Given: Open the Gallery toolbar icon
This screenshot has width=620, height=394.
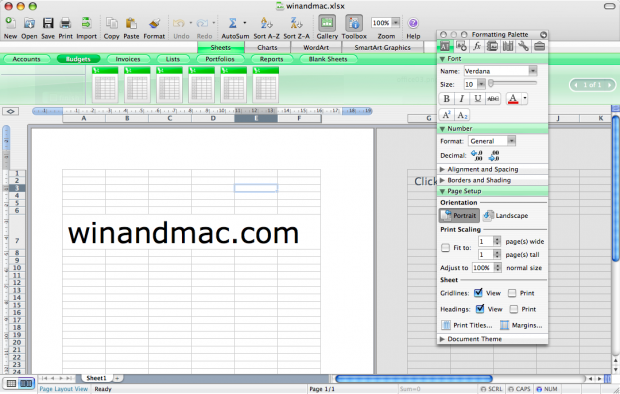Looking at the screenshot, I should [x=327, y=23].
